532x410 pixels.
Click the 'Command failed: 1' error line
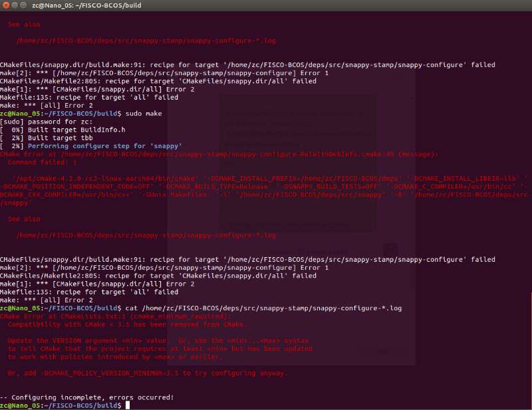click(42, 162)
